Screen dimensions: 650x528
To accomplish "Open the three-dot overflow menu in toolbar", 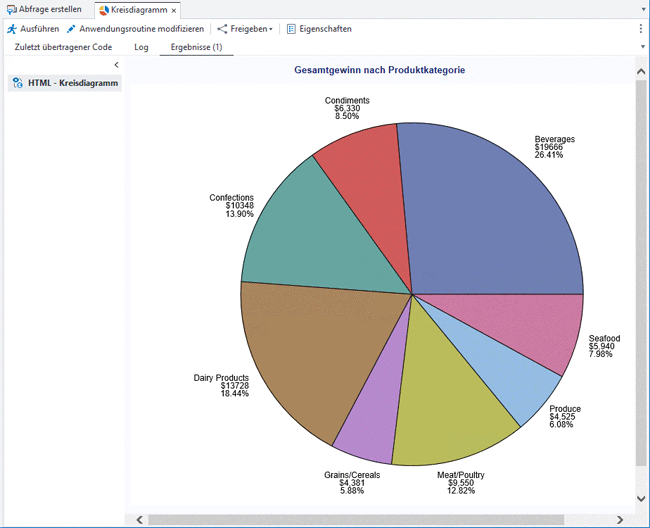I will coord(641,29).
